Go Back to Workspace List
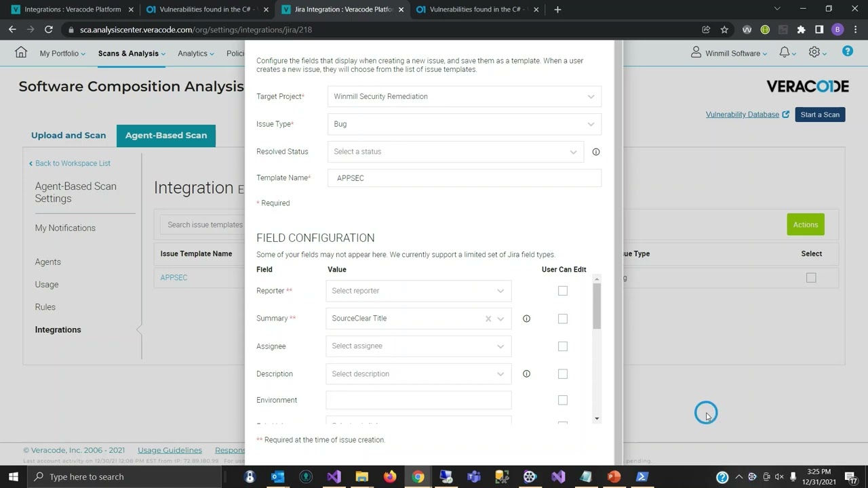Screen dimensions: 868x488 point(69,163)
